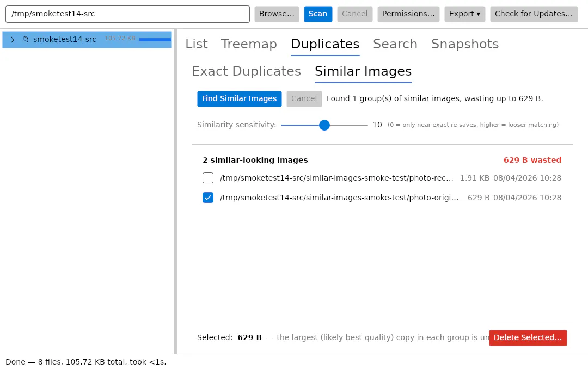Image resolution: width=588 pixels, height=370 pixels.
Task: Open the Export dropdown menu
Action: tap(464, 14)
